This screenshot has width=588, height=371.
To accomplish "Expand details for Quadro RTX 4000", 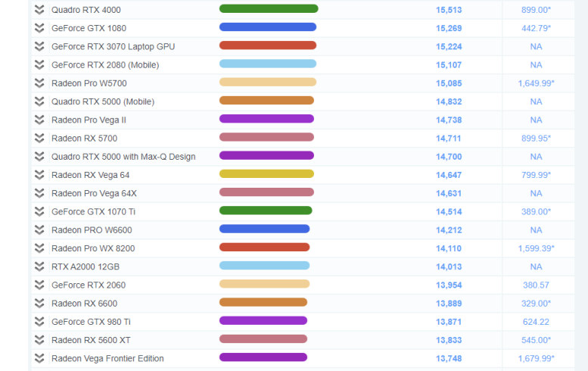I will tap(39, 10).
